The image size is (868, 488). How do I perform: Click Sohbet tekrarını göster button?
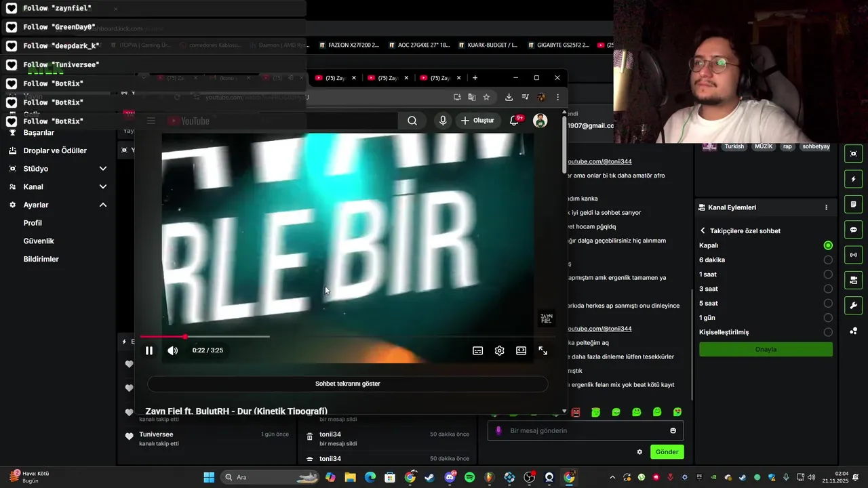(348, 384)
